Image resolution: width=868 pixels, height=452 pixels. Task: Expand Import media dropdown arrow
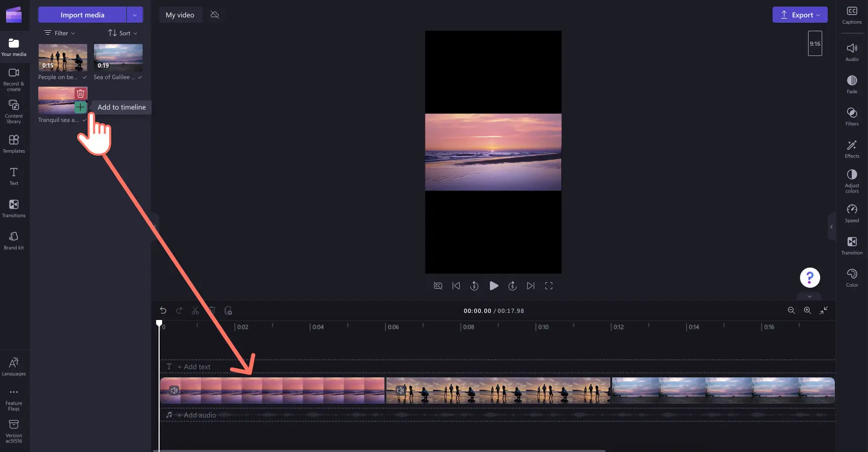tap(135, 15)
